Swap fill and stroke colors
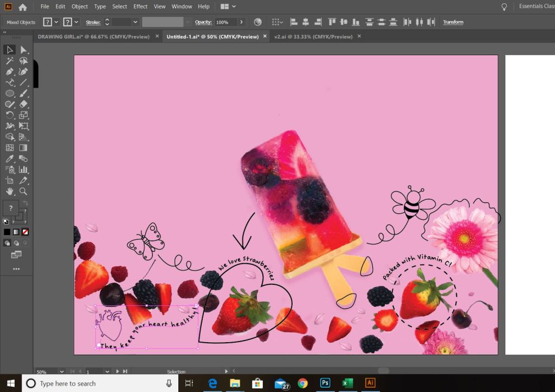The image size is (555, 392). pos(25,203)
